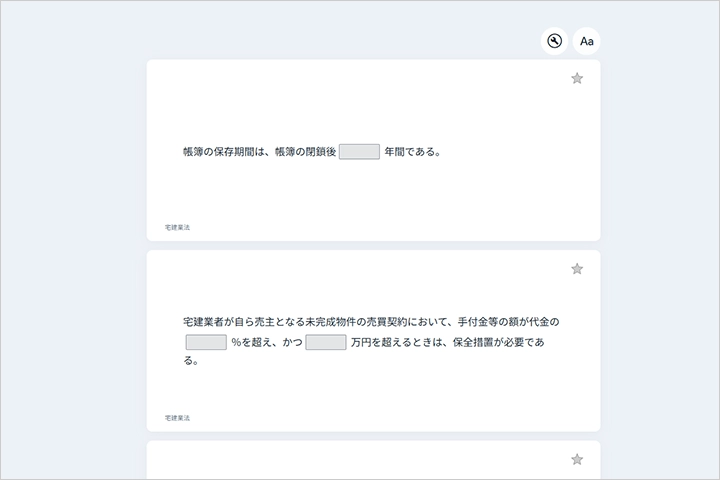This screenshot has width=720, height=480.
Task: Reveal the blank before 万円を超える
Action: tap(326, 342)
